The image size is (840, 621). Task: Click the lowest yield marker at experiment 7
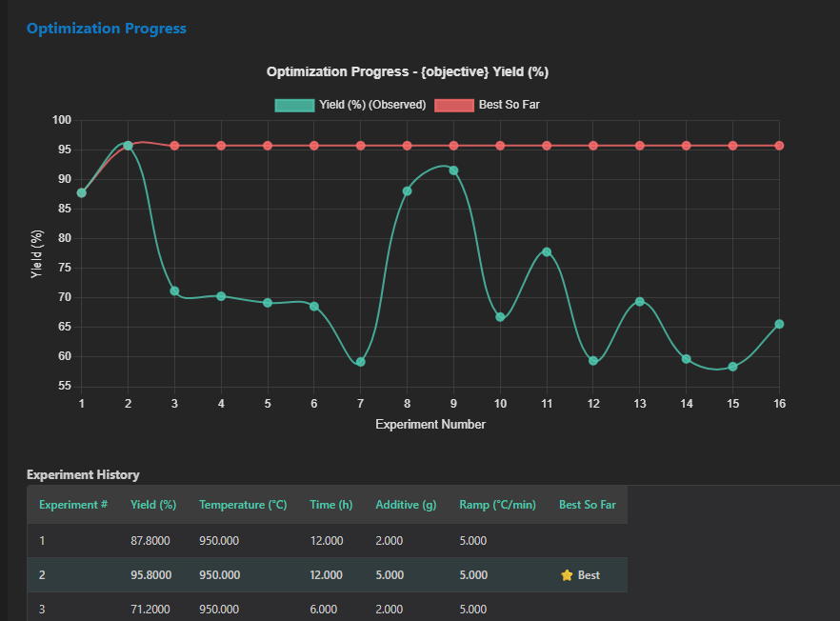[360, 363]
